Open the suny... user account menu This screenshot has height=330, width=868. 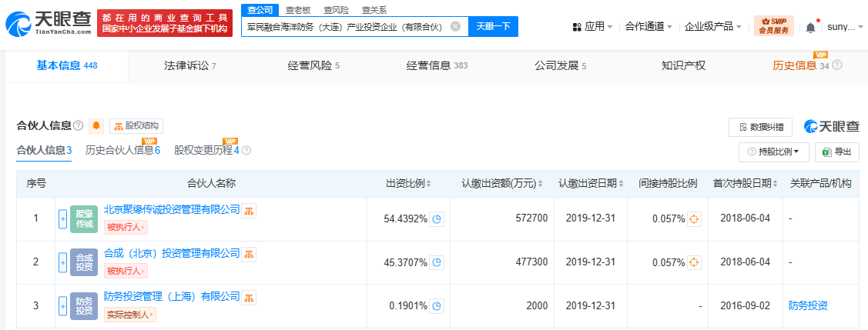point(845,26)
